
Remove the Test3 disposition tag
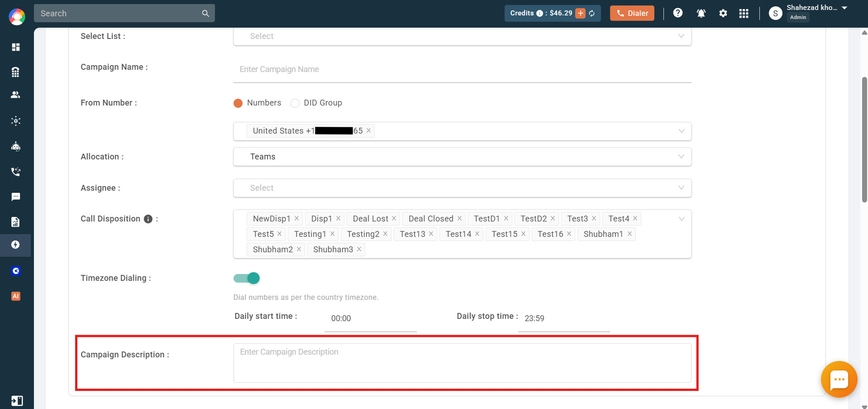[594, 218]
